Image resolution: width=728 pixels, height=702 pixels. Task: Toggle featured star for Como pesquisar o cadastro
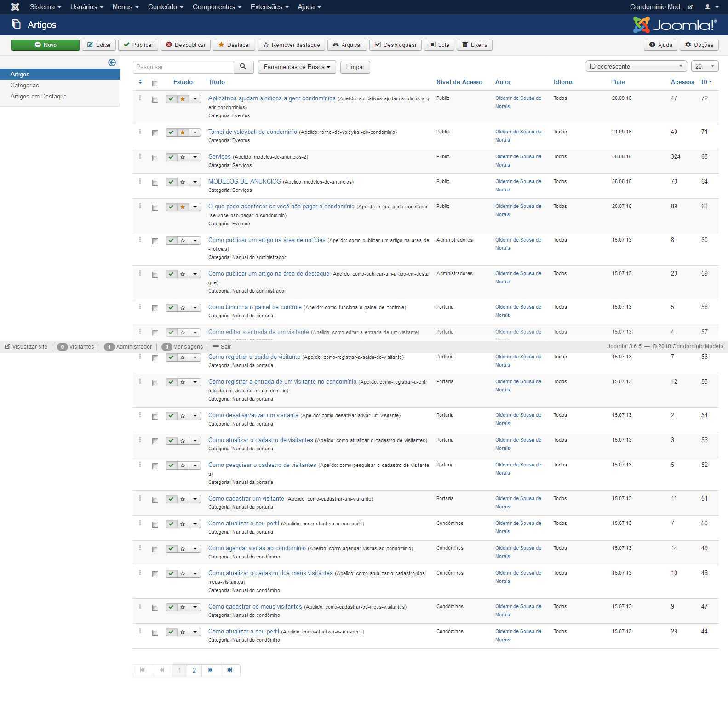click(x=183, y=466)
